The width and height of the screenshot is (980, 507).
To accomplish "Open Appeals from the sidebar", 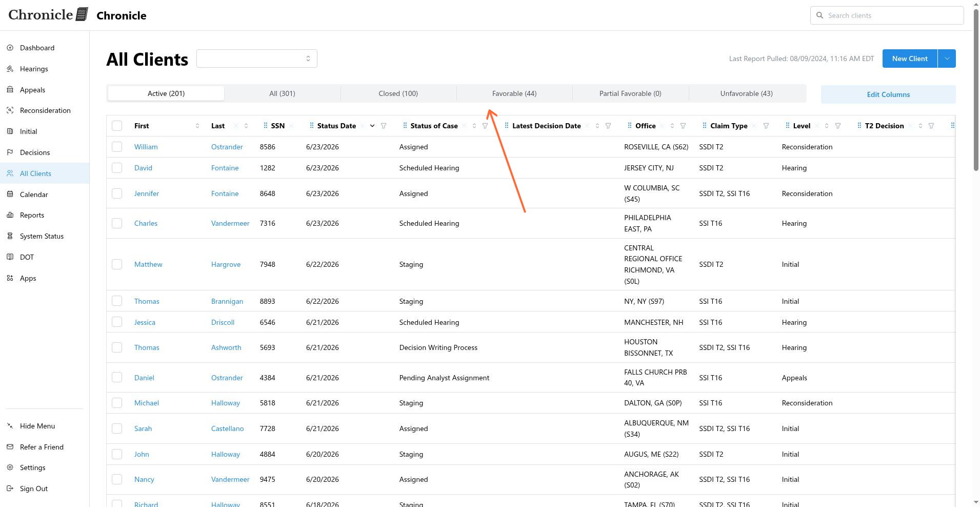I will click(45, 90).
